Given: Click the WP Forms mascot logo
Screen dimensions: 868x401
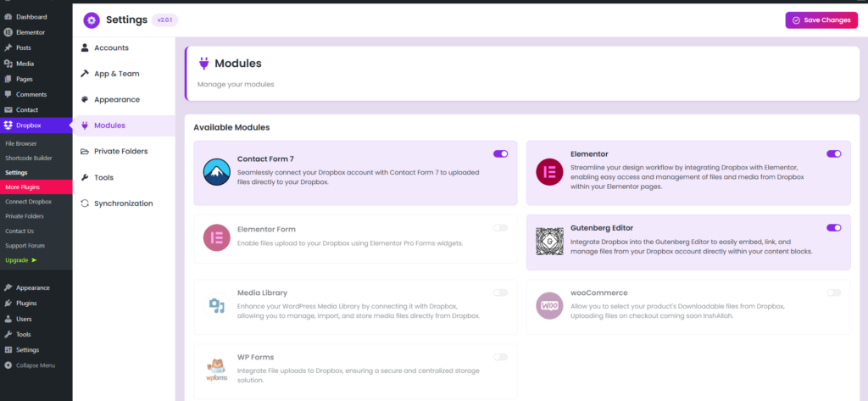Looking at the screenshot, I should point(216,370).
